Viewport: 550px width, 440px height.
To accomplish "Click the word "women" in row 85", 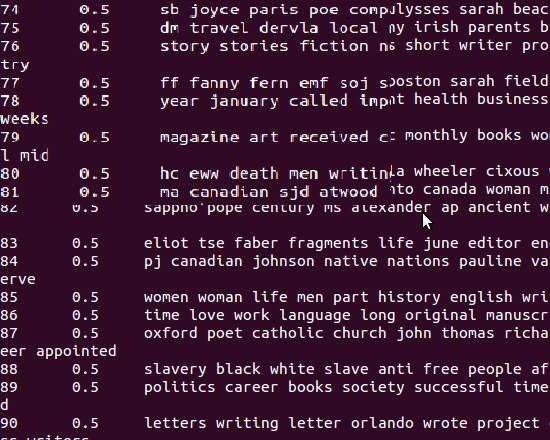I will (166, 298).
